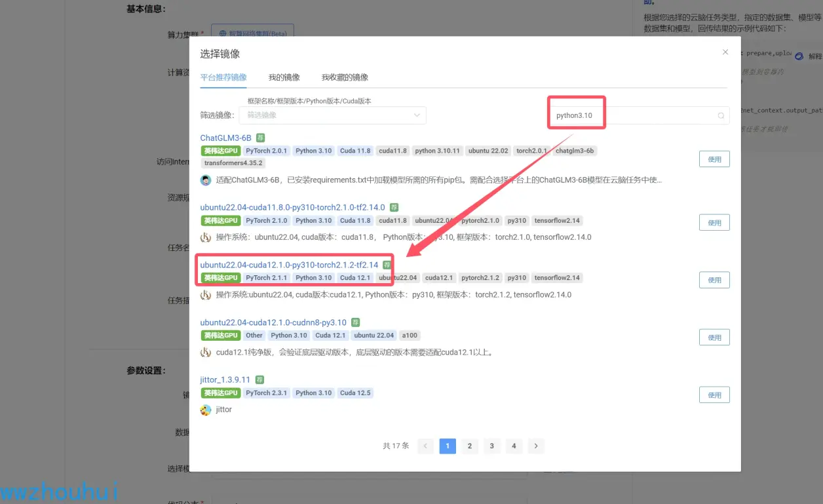Close the 选择镜像 dialog with X
Viewport: 823px width, 504px height.
click(x=725, y=52)
